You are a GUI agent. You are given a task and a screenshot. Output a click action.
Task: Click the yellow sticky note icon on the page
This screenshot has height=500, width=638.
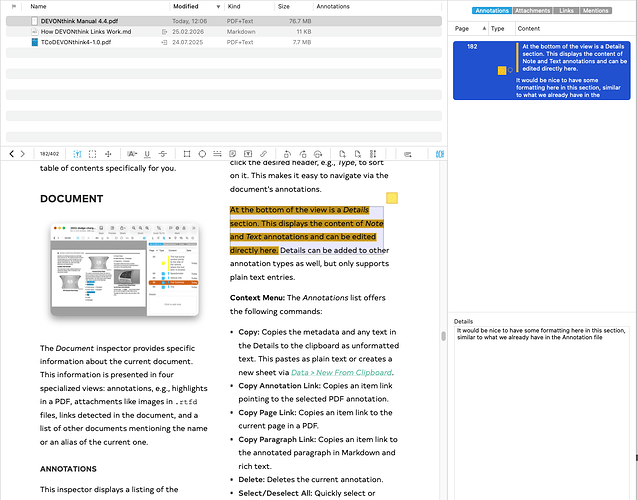coord(392,198)
